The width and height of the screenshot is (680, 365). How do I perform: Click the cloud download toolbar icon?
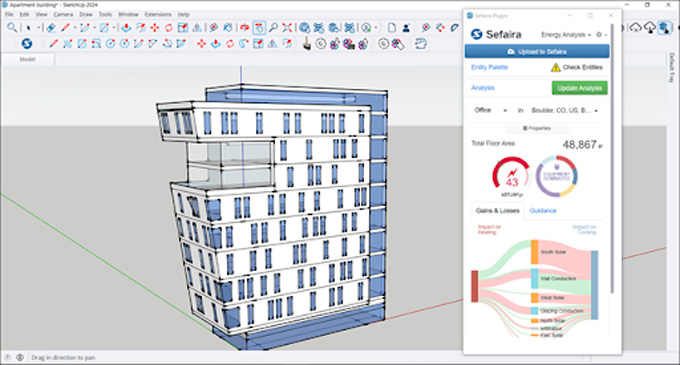pos(649,28)
